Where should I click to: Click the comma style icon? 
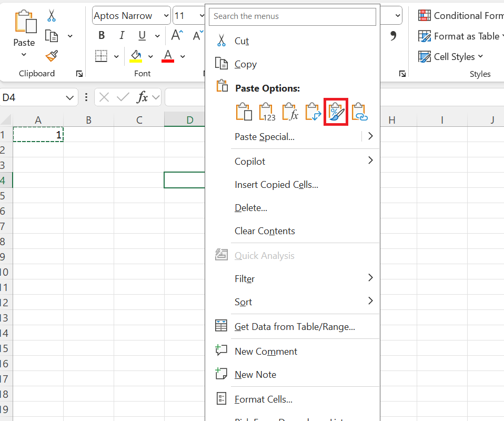click(393, 36)
